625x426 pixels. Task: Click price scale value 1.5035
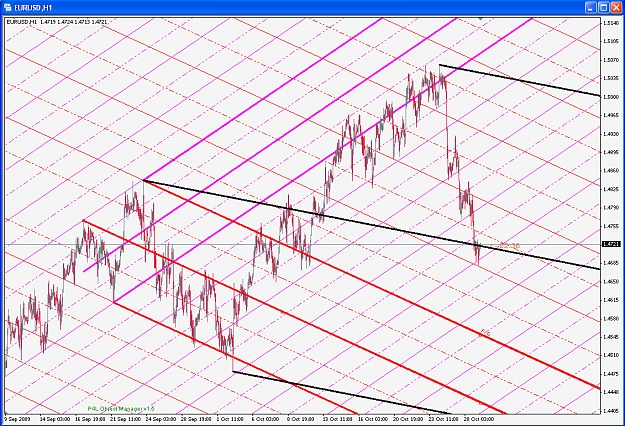[611, 79]
